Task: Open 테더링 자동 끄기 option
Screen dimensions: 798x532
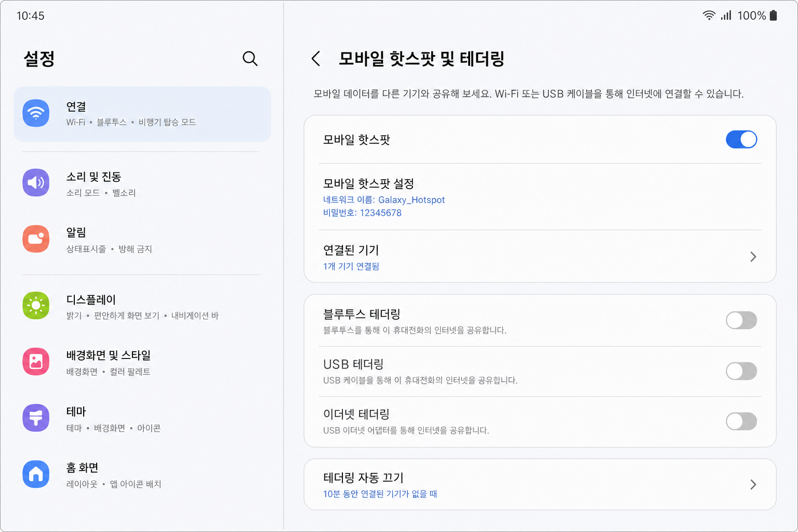Action: pyautogui.click(x=540, y=484)
